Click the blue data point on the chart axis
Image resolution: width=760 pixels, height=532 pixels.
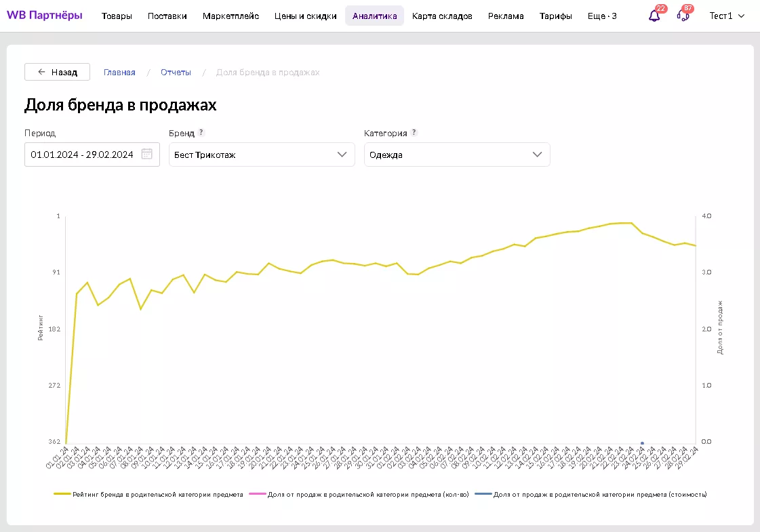click(x=642, y=443)
